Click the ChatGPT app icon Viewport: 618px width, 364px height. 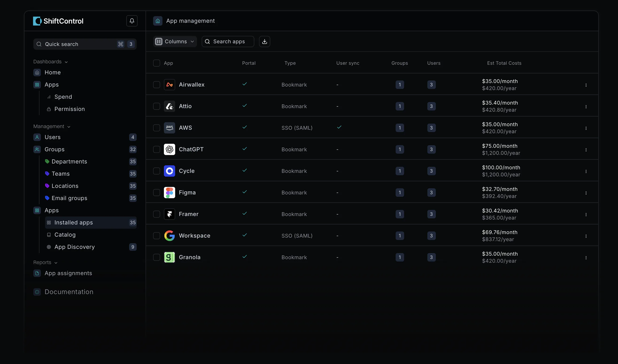tap(170, 149)
